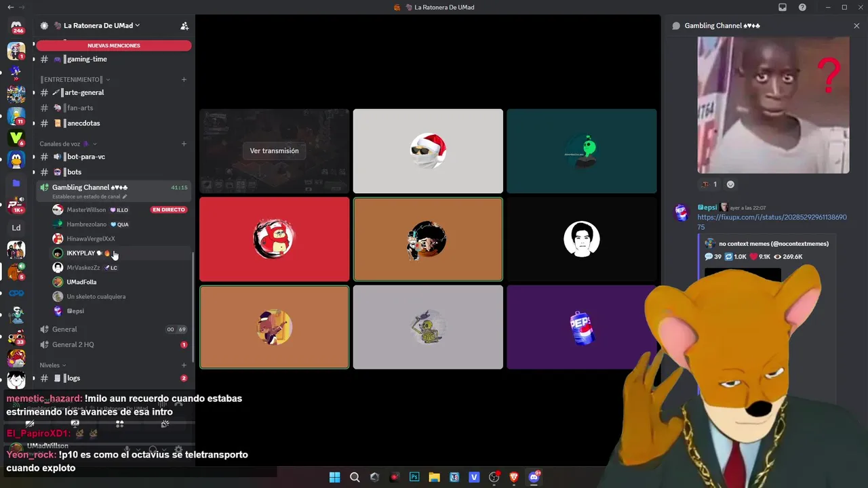Select the green V server icon
This screenshot has width=868, height=488.
(16, 138)
